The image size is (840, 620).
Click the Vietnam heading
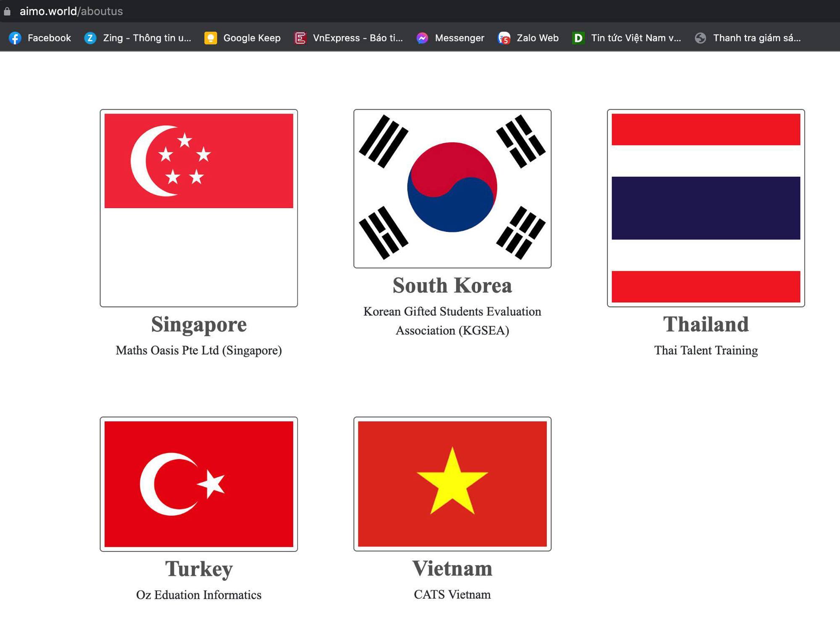click(452, 568)
